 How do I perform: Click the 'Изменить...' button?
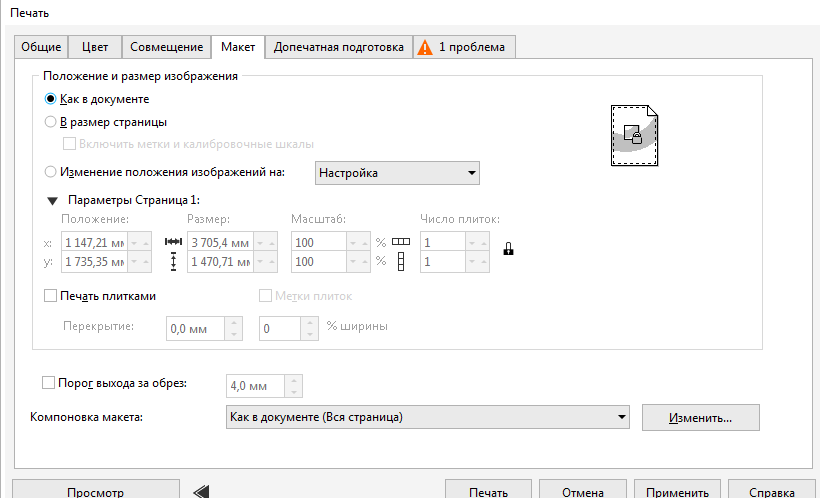point(701,417)
